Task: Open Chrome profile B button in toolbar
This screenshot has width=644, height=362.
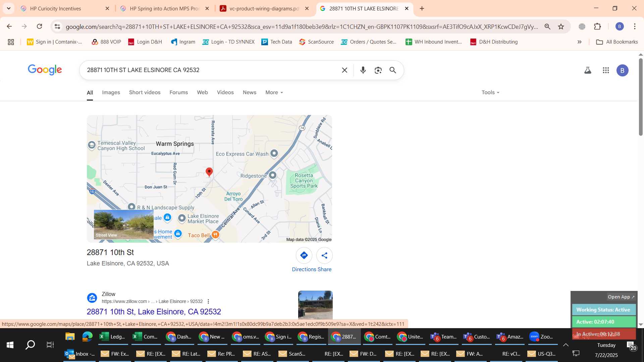Action: (x=620, y=26)
